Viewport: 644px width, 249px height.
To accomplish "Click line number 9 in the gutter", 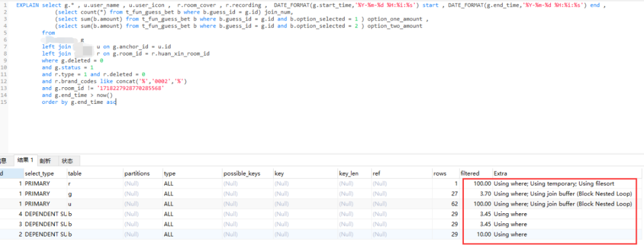I will pos(5,60).
